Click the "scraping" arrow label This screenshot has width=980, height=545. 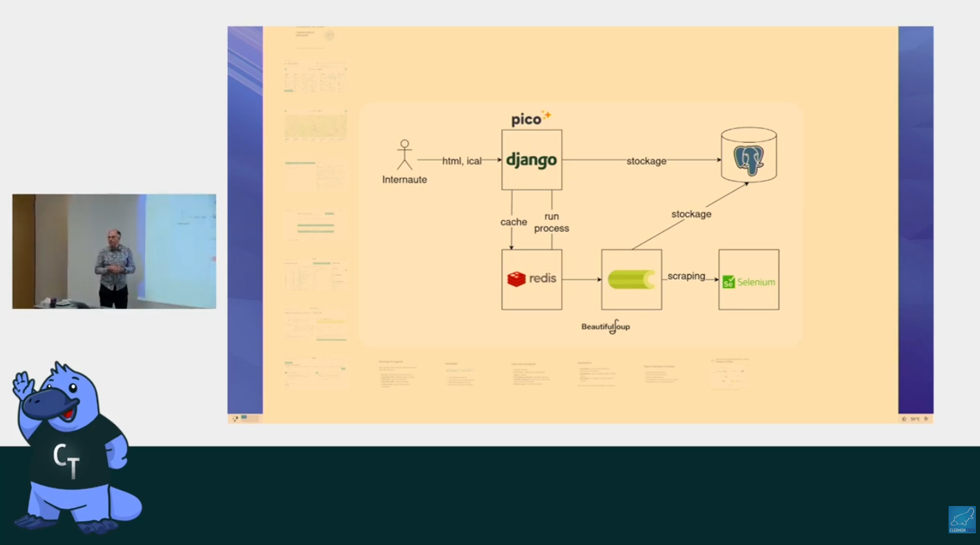[x=686, y=276]
